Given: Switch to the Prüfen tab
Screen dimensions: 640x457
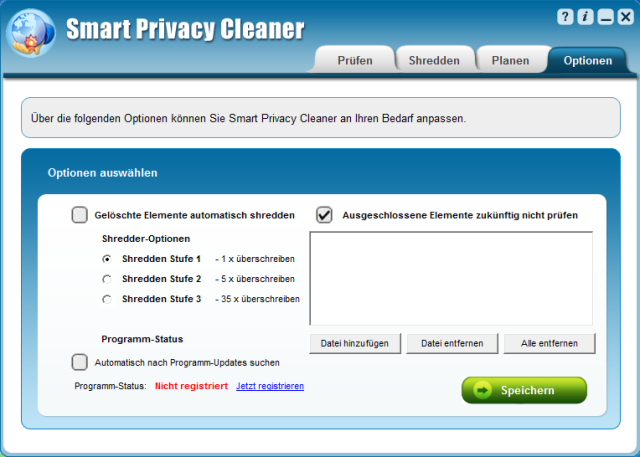Looking at the screenshot, I should 355,60.
